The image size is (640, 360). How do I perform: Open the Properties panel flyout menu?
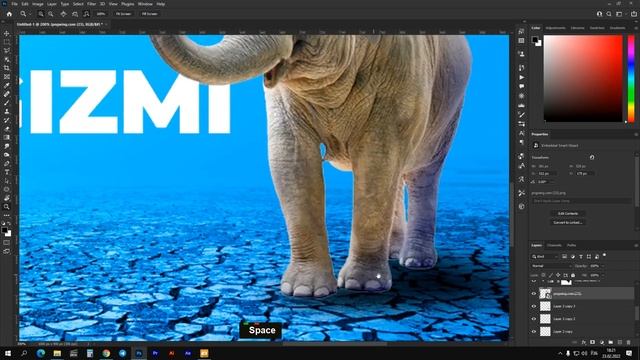[x=636, y=134]
